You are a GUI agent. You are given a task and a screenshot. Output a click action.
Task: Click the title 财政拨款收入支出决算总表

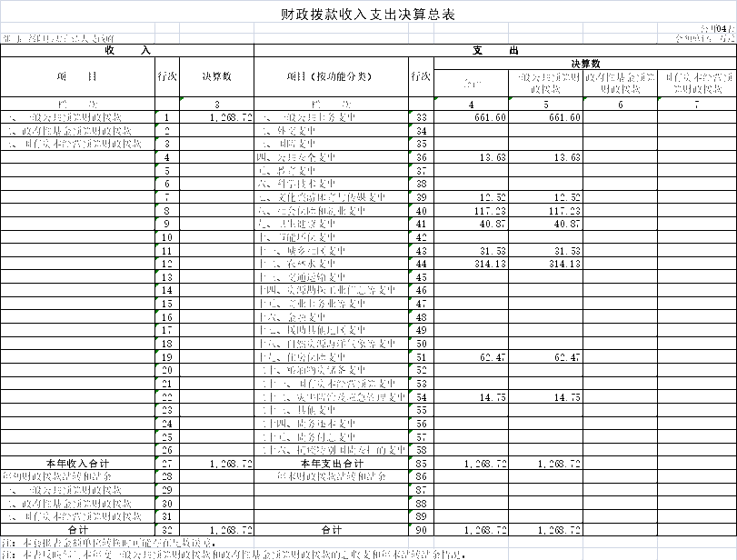click(x=368, y=15)
